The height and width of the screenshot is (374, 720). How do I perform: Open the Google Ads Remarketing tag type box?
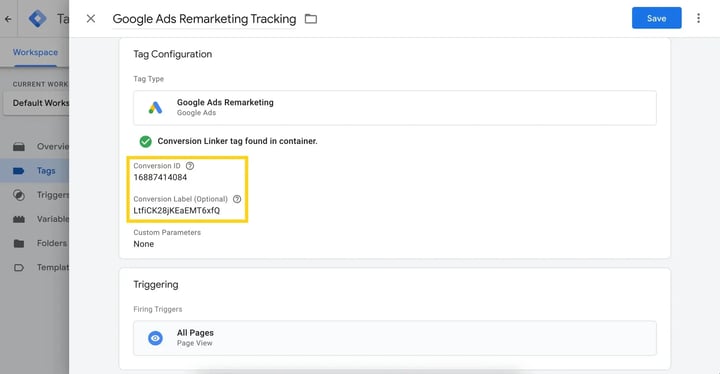pyautogui.click(x=395, y=108)
